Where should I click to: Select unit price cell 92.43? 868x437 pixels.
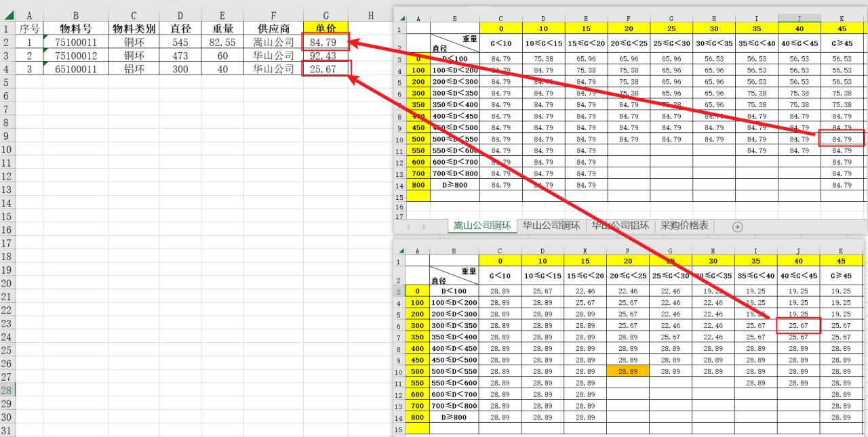click(325, 56)
